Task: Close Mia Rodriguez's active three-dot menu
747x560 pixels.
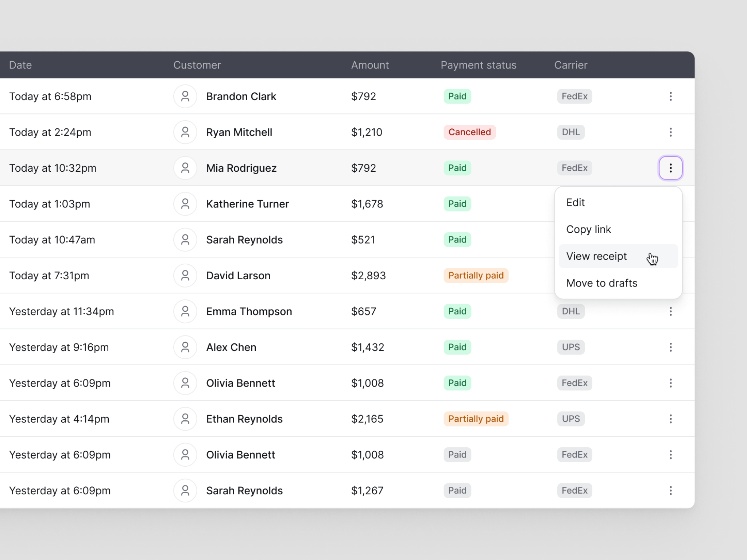Action: pos(670,168)
